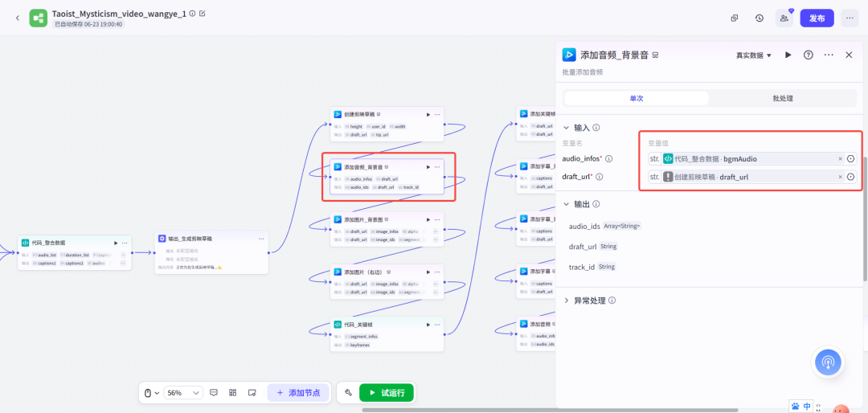Open more options on 输出_生成剪映草稿 node
The width and height of the screenshot is (868, 413).
pos(260,239)
